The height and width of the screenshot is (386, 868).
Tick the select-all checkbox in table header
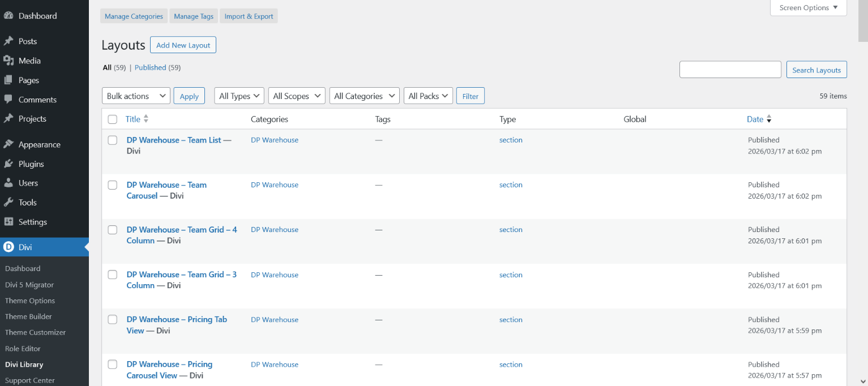coord(113,119)
